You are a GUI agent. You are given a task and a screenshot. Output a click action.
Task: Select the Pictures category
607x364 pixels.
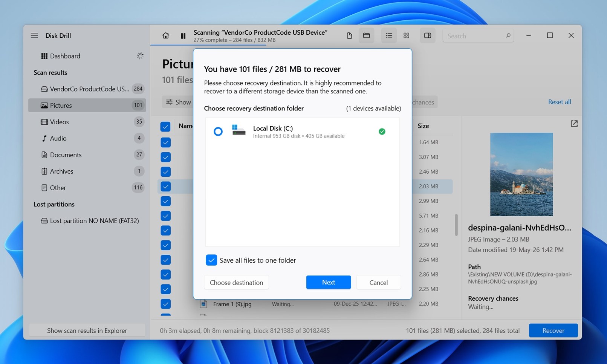(x=87, y=105)
